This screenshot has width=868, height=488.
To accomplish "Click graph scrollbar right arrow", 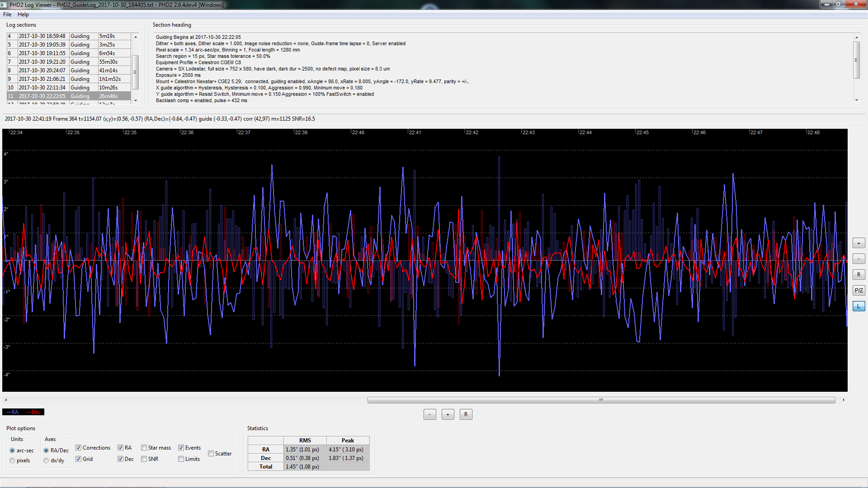I will click(844, 400).
